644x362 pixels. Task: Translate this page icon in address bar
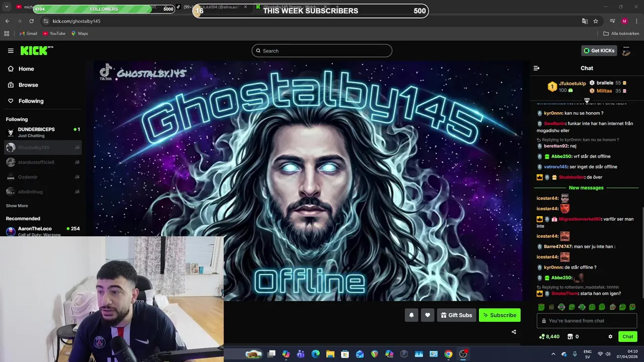pyautogui.click(x=585, y=21)
